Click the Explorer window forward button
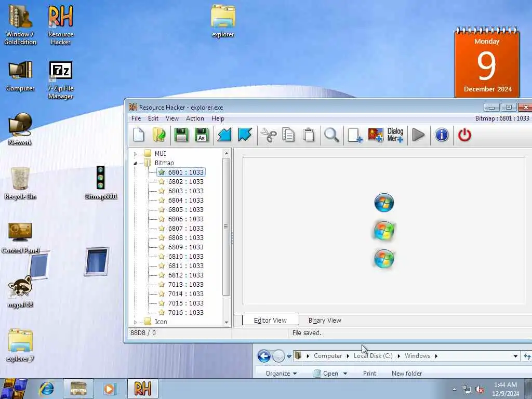Screen dimensions: 532x399 pyautogui.click(x=278, y=356)
